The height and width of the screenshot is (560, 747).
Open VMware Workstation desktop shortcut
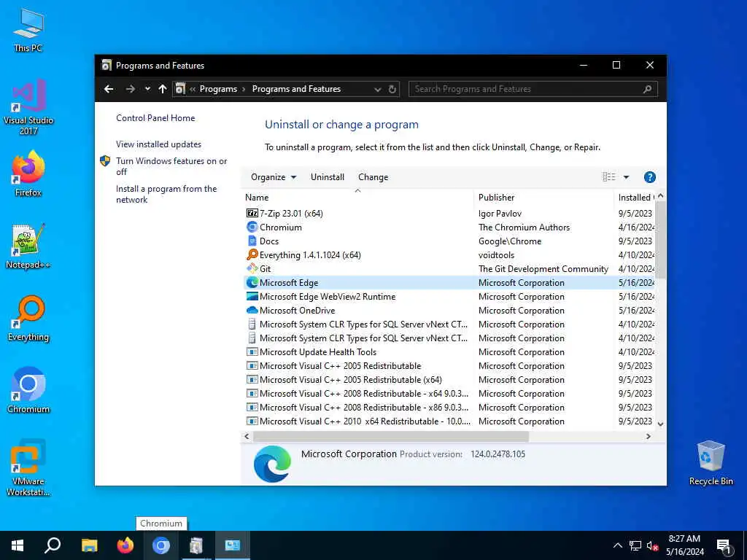pyautogui.click(x=28, y=467)
